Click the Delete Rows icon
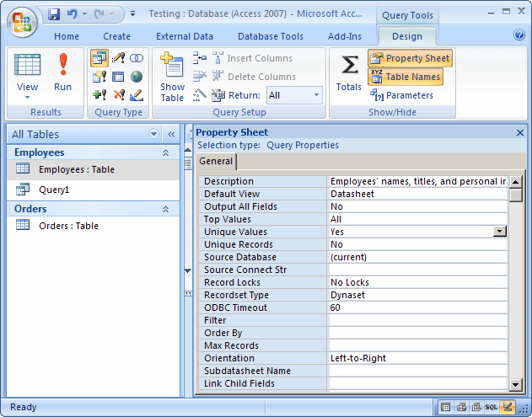 click(x=200, y=77)
